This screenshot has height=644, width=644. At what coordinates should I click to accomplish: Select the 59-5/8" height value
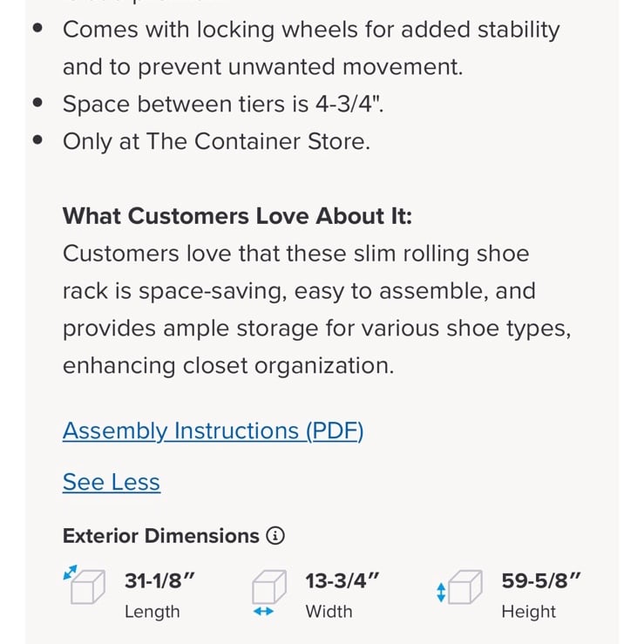541,580
